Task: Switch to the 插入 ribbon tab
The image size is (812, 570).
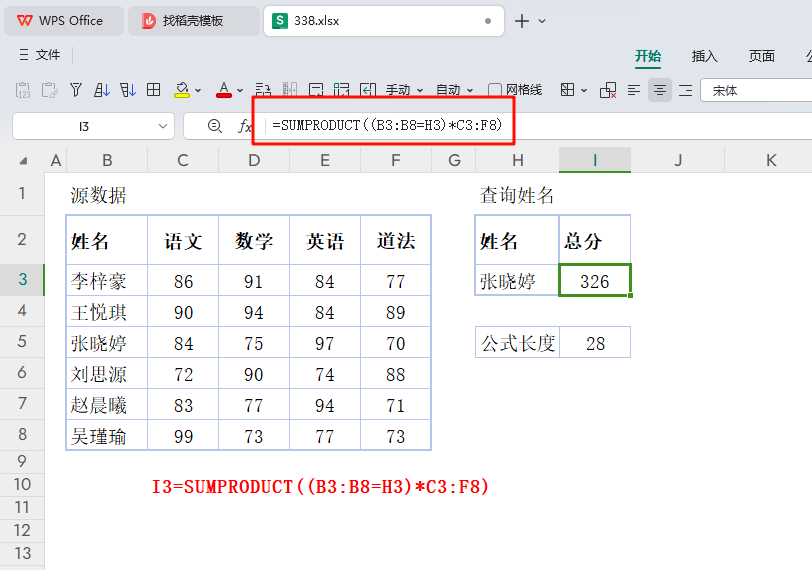Action: coord(704,56)
